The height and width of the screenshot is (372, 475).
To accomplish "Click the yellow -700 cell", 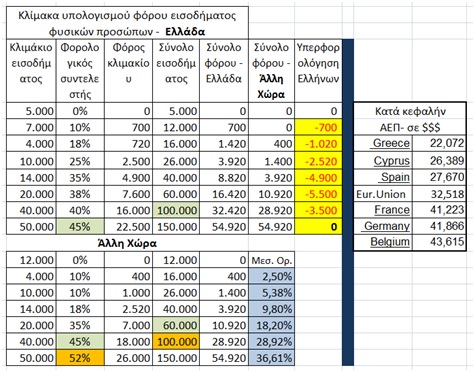I will pyautogui.click(x=318, y=127).
